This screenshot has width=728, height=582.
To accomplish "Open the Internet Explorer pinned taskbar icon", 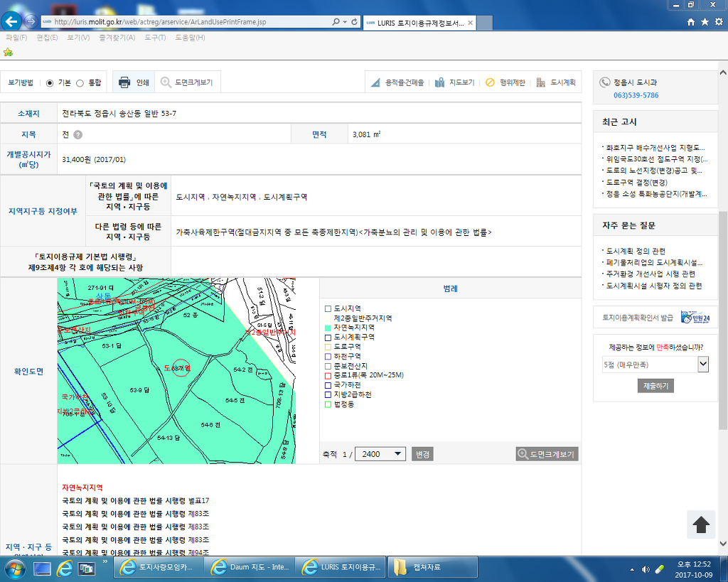I will pyautogui.click(x=65, y=568).
